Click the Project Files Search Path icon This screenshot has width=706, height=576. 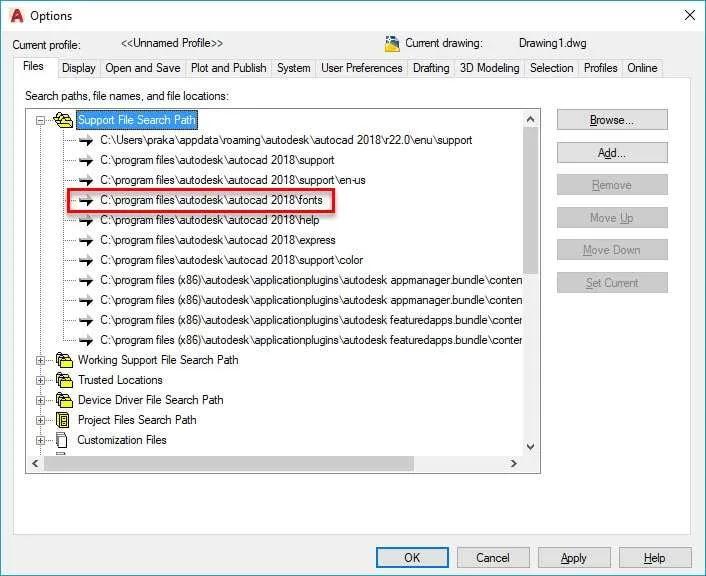pyautogui.click(x=63, y=420)
